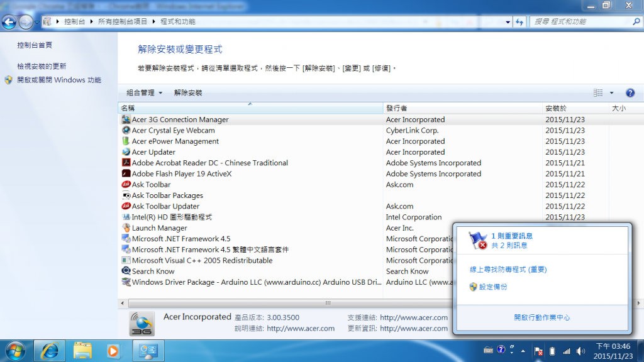Click the horizontal scrollbar left arrow
The width and height of the screenshot is (644, 362).
point(123,303)
